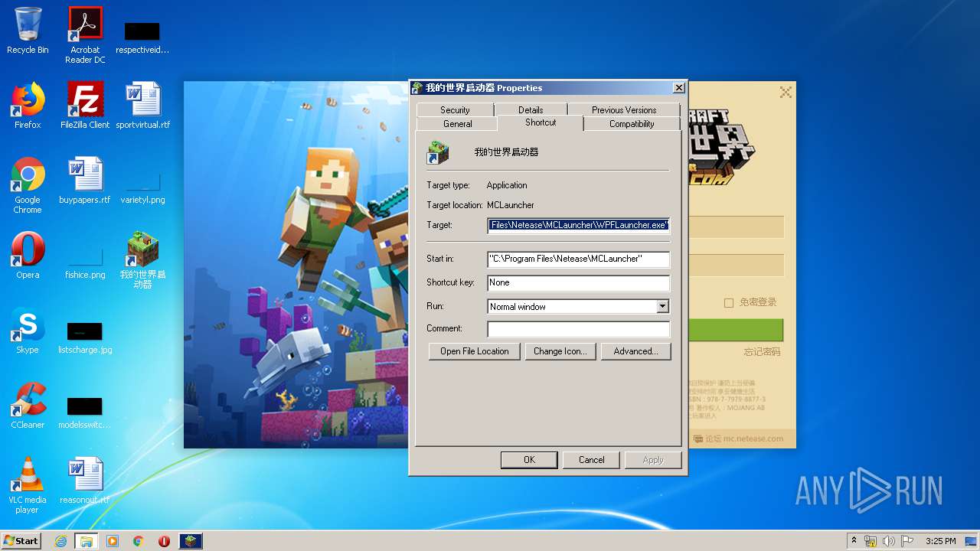This screenshot has width=980, height=551.
Task: Select buypapers.rtf file icon
Action: (x=85, y=181)
